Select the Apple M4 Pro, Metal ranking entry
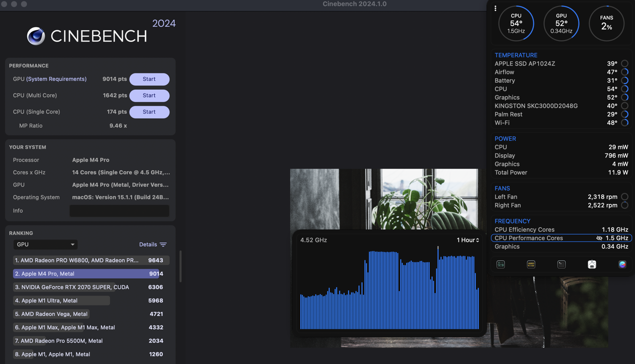 (91, 274)
